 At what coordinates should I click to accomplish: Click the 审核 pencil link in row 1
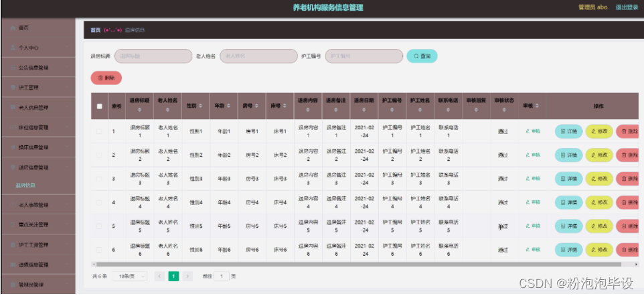click(x=533, y=131)
